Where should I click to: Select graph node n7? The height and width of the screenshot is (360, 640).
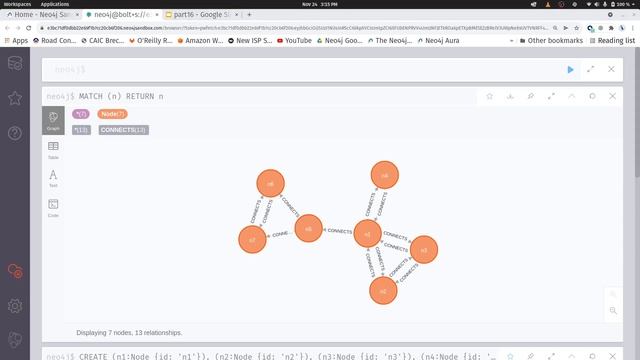(252, 240)
